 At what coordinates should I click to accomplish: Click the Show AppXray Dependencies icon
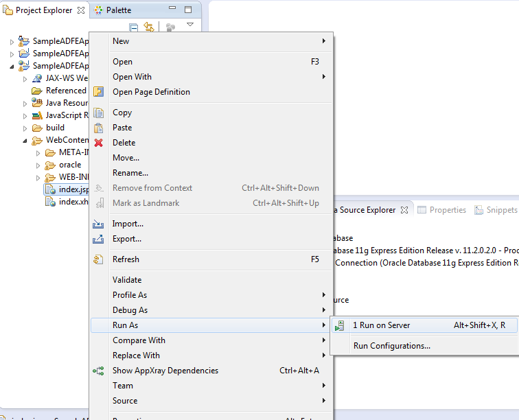point(98,371)
